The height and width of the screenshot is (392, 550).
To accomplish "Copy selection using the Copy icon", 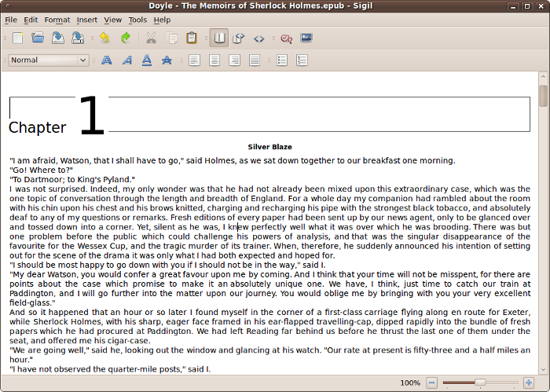I will (171, 38).
